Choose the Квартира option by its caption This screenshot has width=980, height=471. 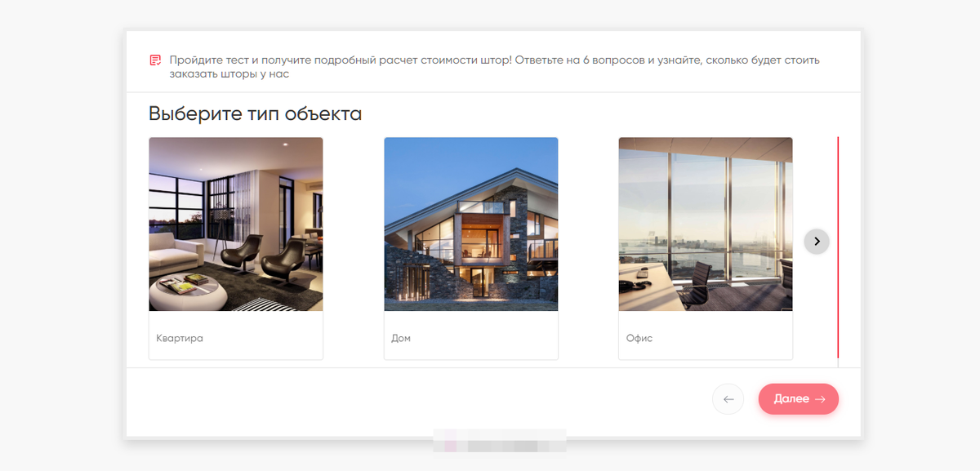pos(180,338)
